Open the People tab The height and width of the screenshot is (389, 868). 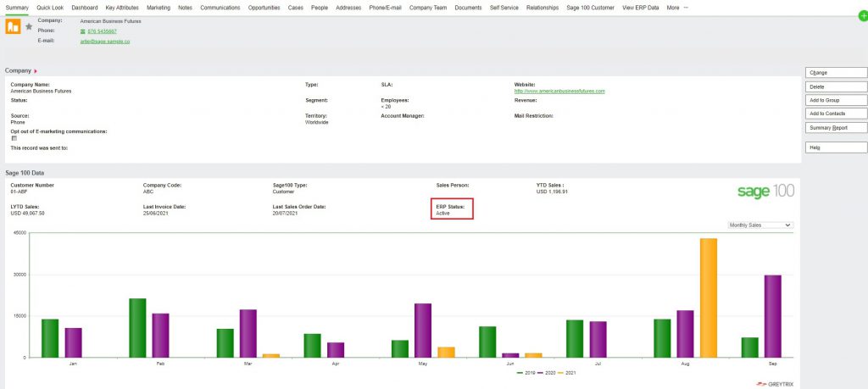[x=320, y=8]
